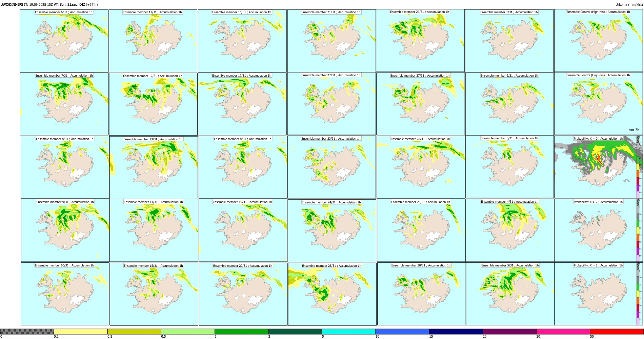This screenshot has height=339, width=644.
Task: Choose the red 50+ legend swatch
Action: coord(617,332)
